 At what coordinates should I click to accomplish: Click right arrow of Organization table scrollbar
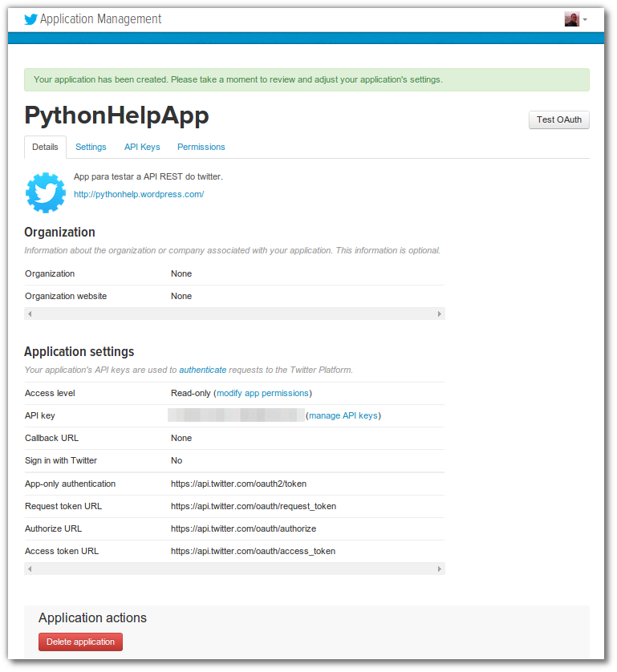click(440, 314)
